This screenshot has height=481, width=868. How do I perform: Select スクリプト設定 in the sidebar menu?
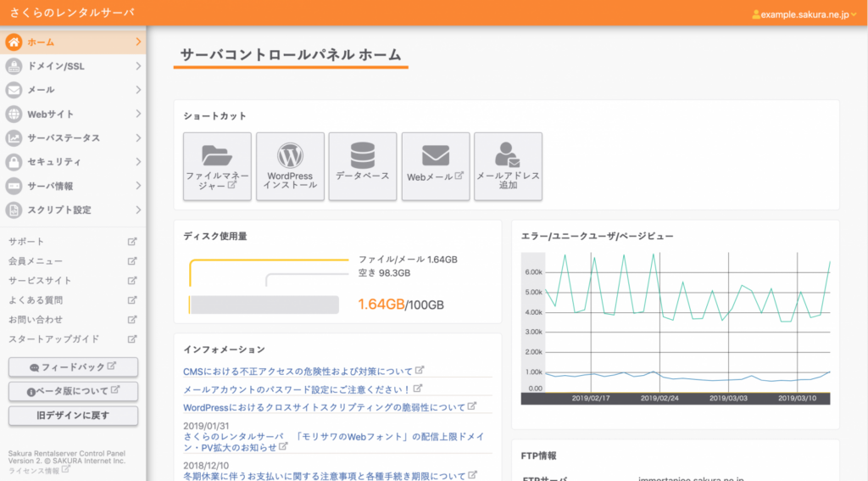pos(59,210)
